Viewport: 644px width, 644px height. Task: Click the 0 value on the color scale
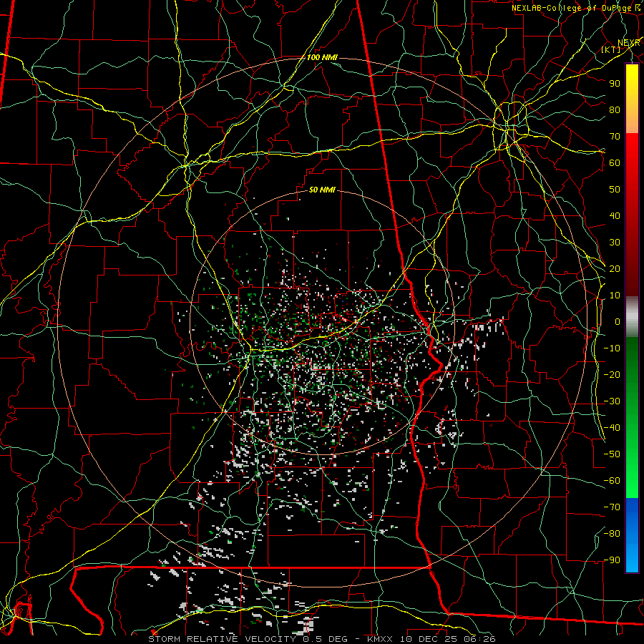(x=618, y=321)
